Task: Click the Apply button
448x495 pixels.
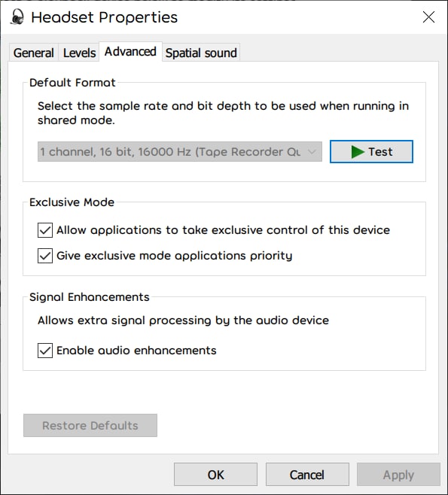Action: tap(398, 475)
